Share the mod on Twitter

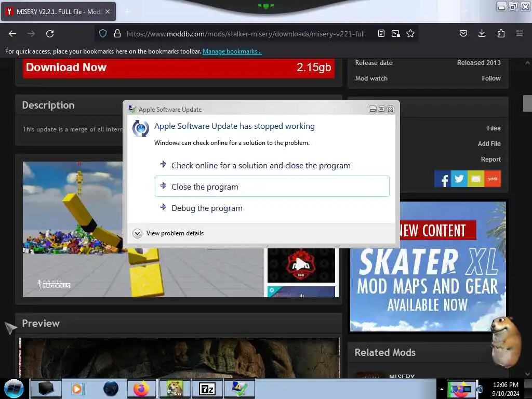pyautogui.click(x=459, y=179)
